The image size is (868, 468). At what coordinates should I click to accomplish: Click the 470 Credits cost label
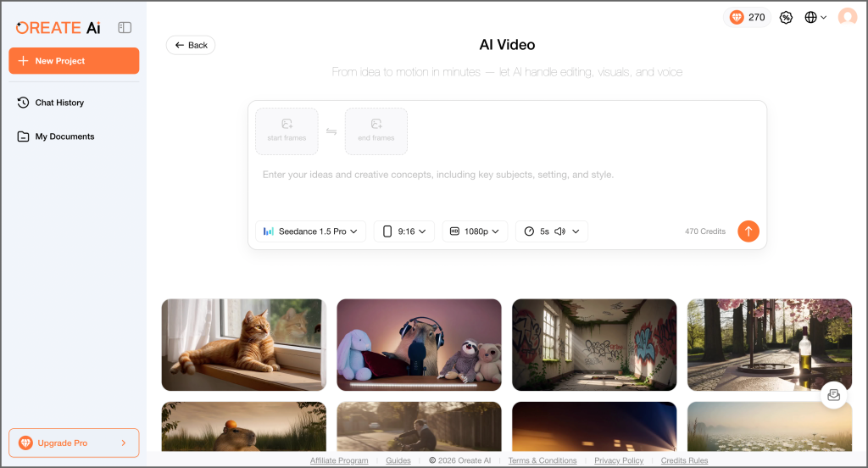point(705,231)
